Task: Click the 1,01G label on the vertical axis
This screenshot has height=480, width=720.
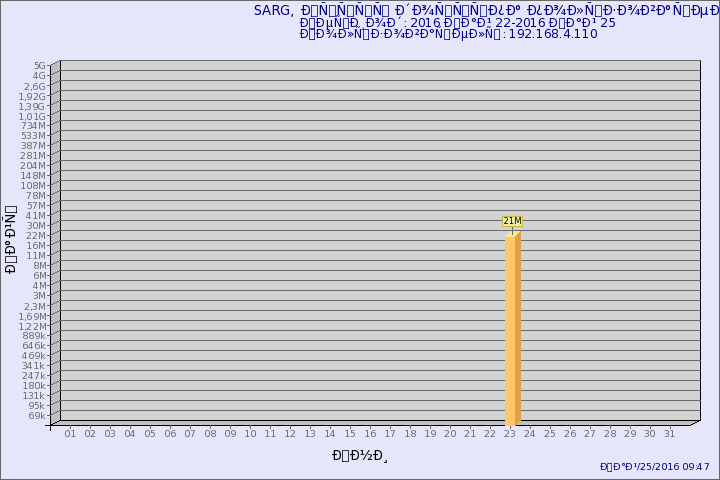Action: (33, 116)
